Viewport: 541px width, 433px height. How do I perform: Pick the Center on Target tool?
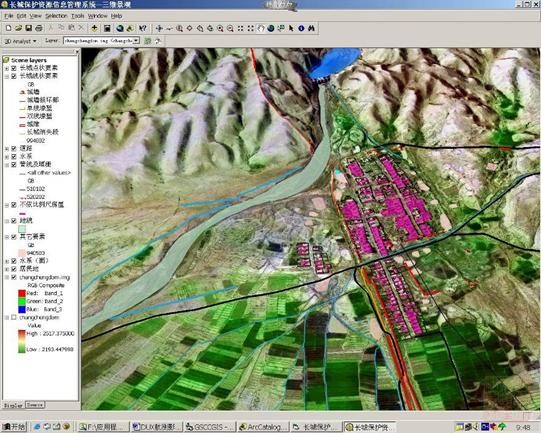point(189,28)
